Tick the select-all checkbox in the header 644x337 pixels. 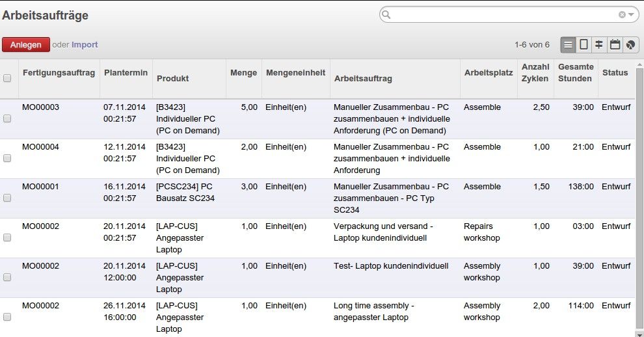point(8,78)
